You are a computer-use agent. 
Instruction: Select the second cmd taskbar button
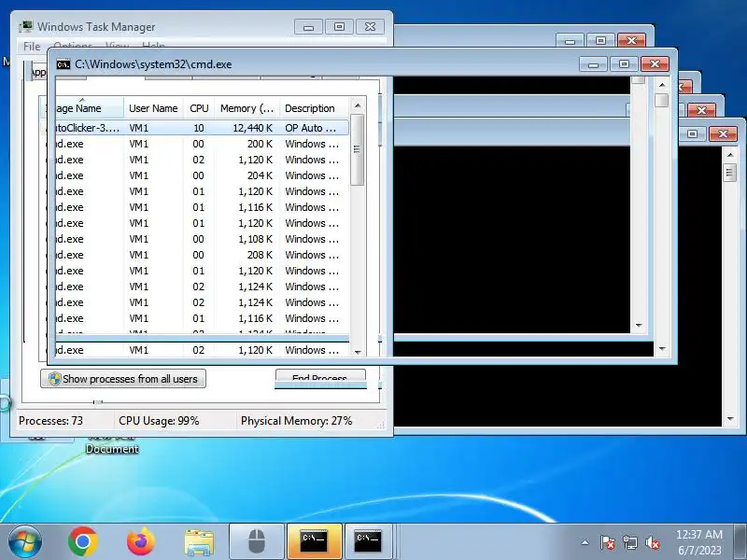[x=368, y=541]
